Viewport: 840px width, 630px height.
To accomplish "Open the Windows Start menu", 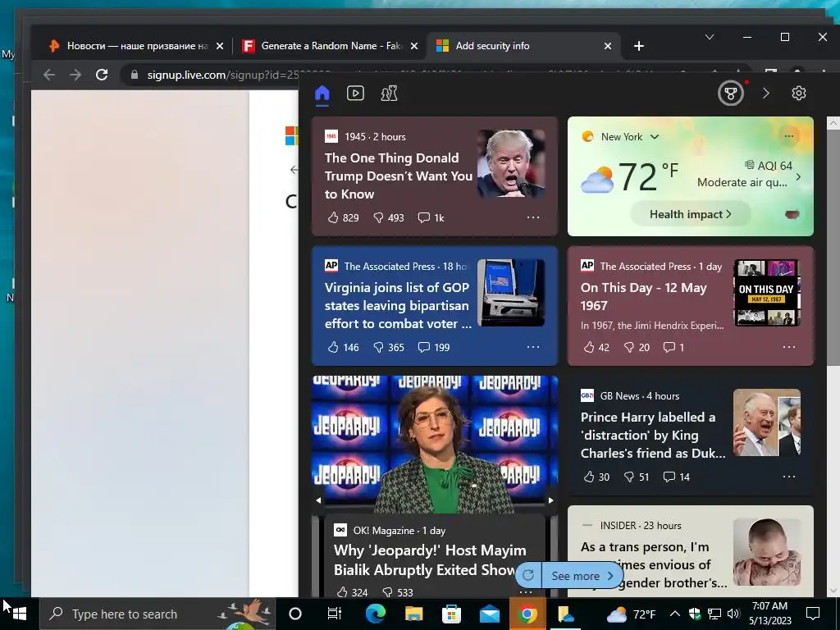I will [x=20, y=614].
